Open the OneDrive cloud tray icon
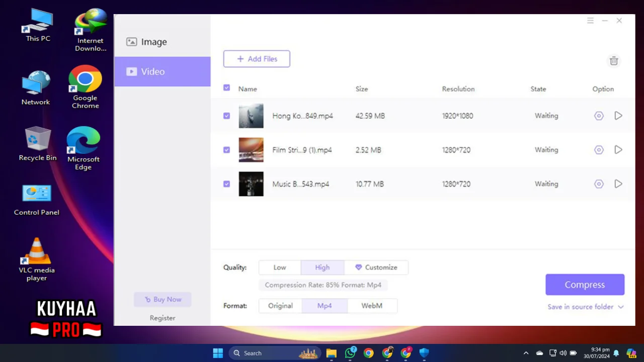 pos(539,353)
